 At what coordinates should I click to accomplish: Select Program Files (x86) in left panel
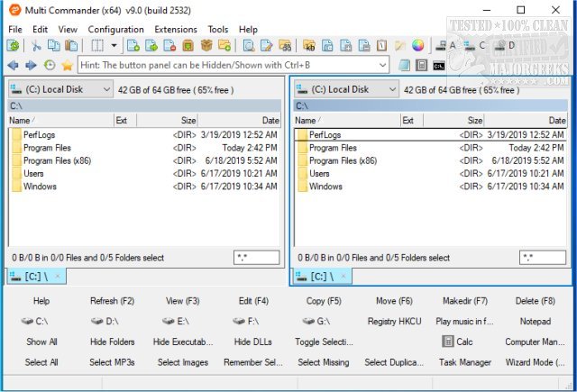click(144, 160)
